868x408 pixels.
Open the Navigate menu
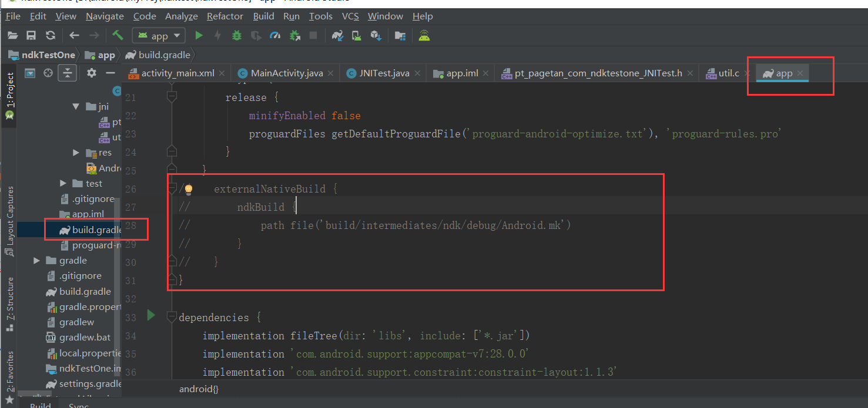click(x=105, y=16)
